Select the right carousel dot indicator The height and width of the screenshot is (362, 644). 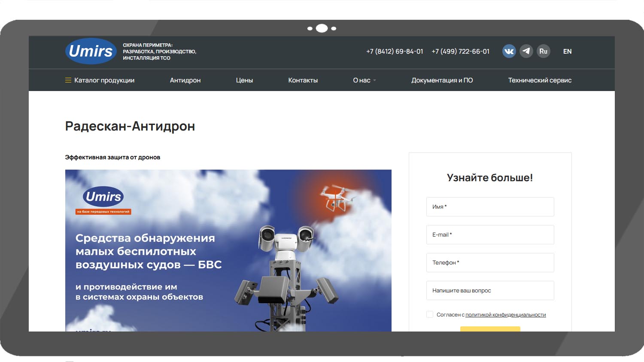coord(334,29)
